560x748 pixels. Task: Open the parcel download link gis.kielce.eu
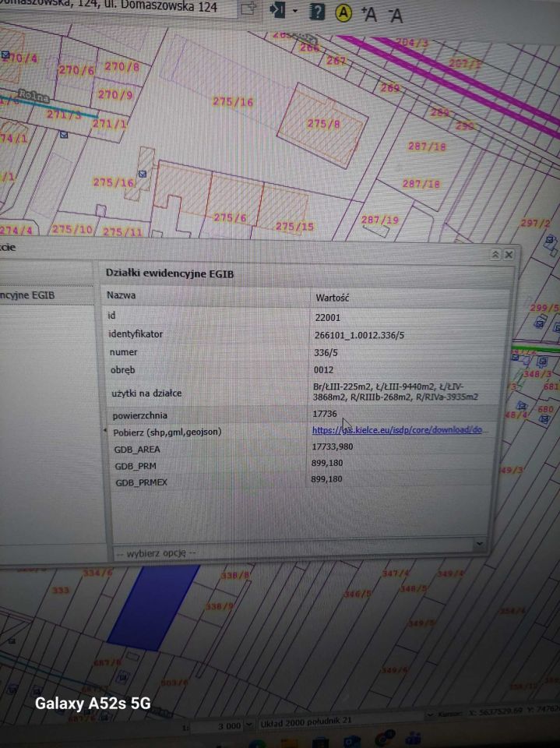(397, 430)
